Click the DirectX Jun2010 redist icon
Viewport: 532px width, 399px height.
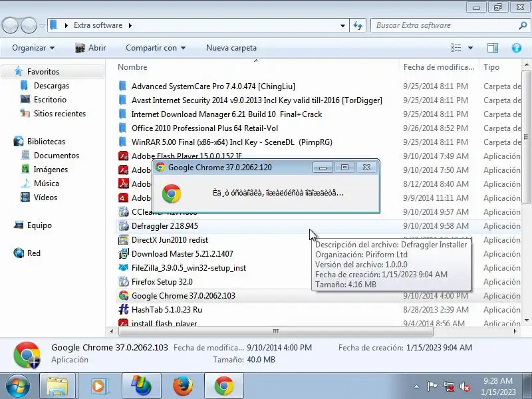click(123, 239)
